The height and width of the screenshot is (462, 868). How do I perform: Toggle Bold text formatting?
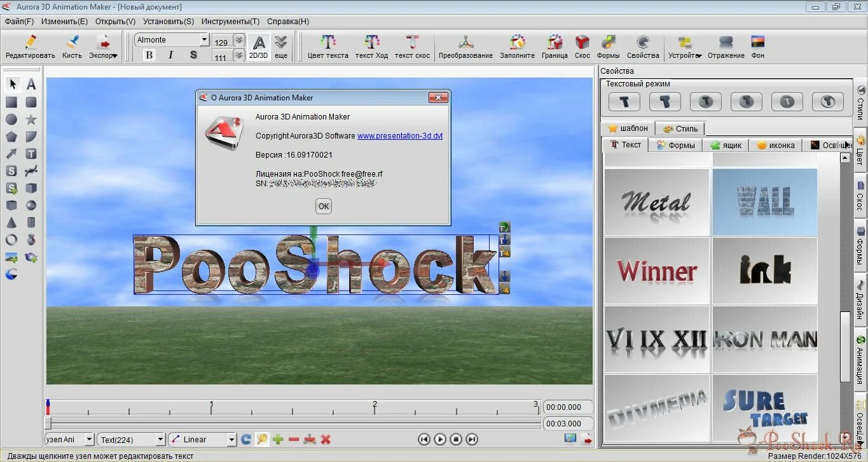point(149,55)
